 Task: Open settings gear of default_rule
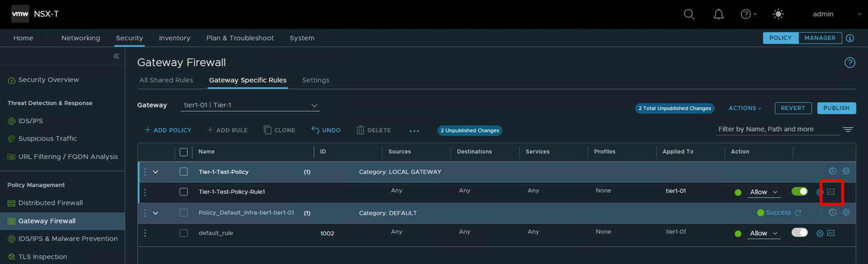pyautogui.click(x=820, y=233)
